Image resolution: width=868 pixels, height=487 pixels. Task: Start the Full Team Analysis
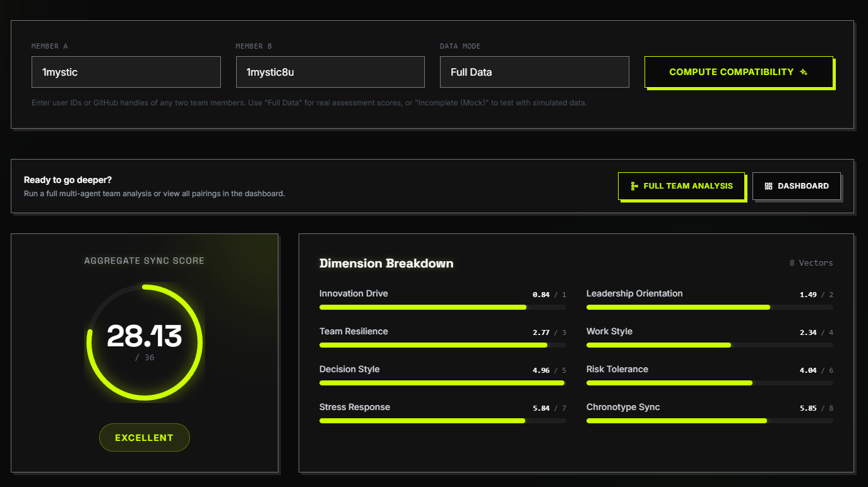coord(681,186)
